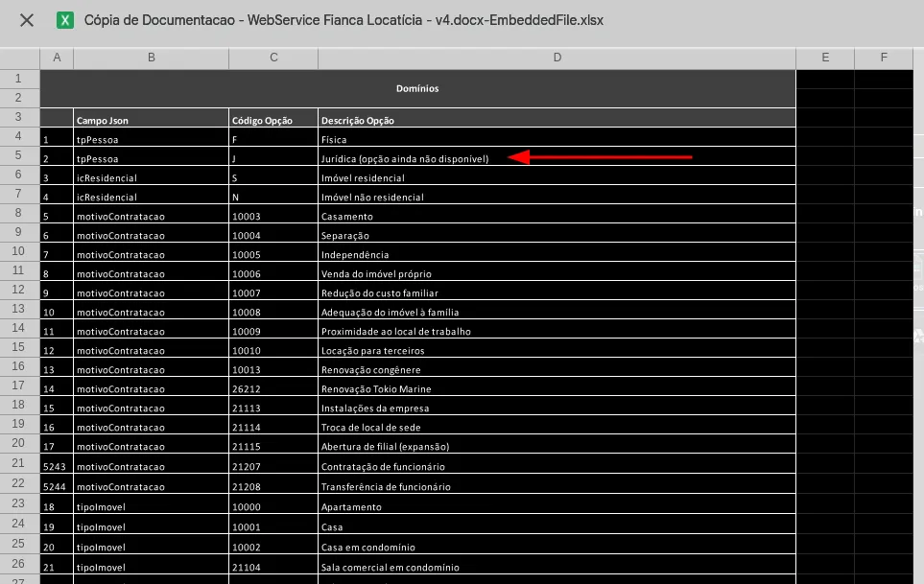Screen dimensions: 924x584
Task: Select column C header
Action: point(273,58)
